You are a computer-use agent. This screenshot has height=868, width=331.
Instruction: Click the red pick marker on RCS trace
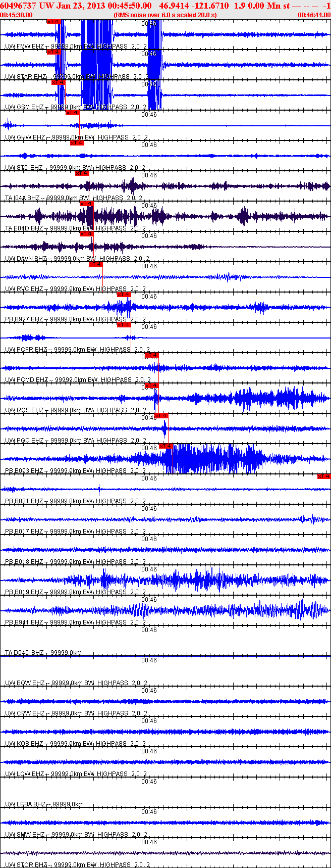pyautogui.click(x=152, y=385)
